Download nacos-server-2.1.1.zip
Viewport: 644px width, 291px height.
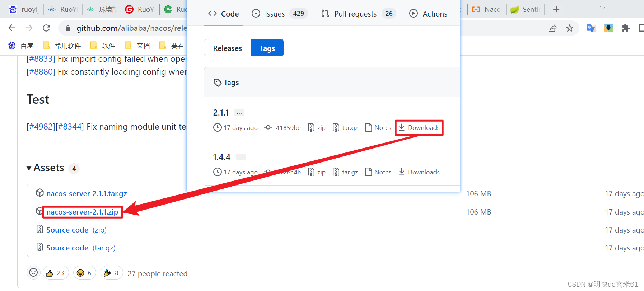(x=82, y=212)
